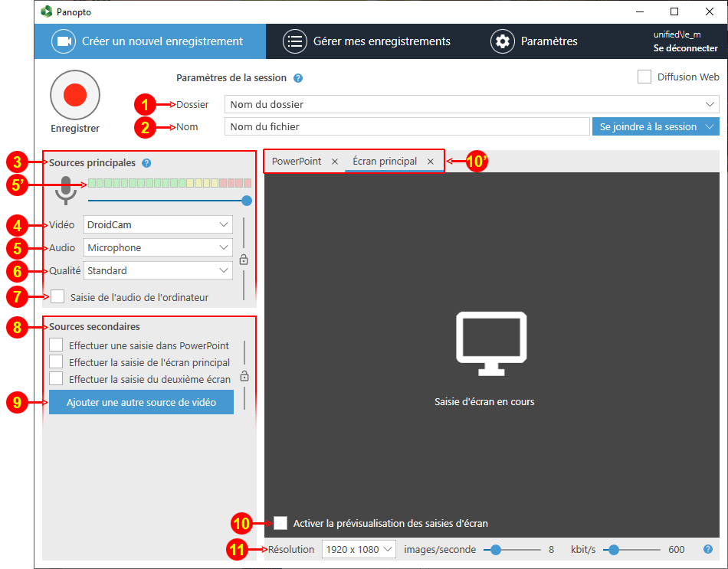Click the frame rate value 8

[x=551, y=550]
